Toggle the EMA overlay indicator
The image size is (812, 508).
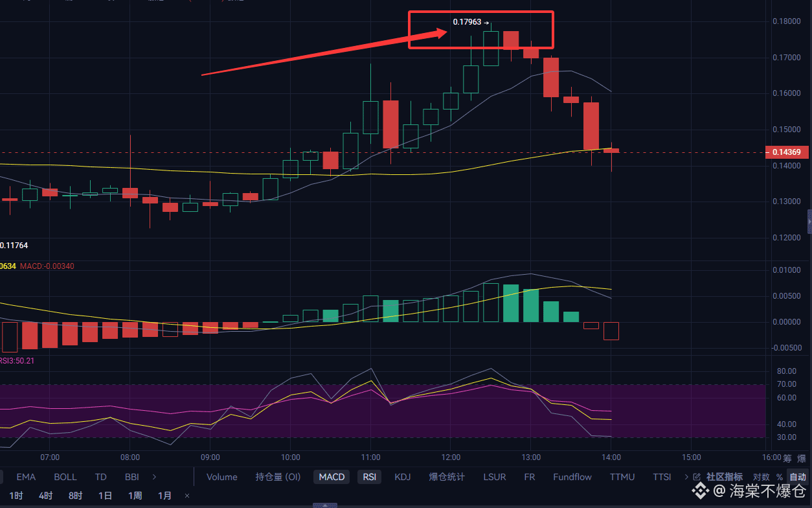tap(26, 477)
